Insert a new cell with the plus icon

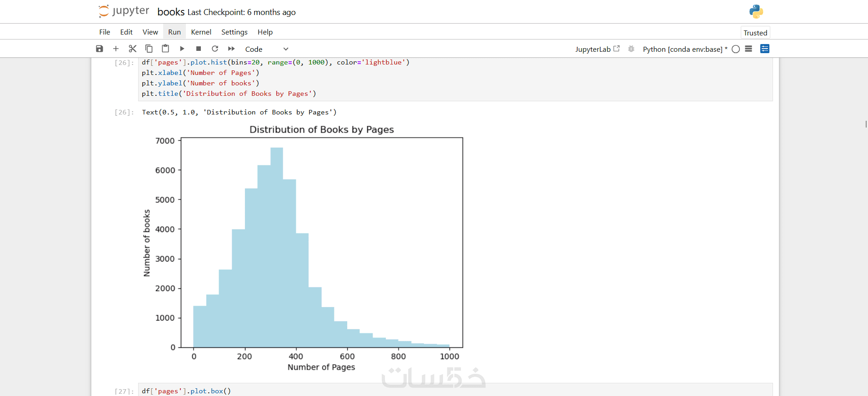[x=116, y=49]
